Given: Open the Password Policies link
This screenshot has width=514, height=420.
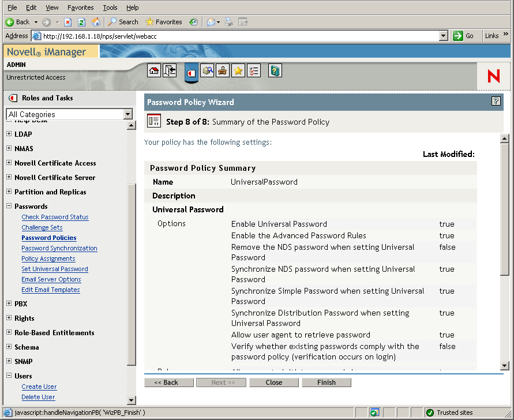Looking at the screenshot, I should point(48,238).
